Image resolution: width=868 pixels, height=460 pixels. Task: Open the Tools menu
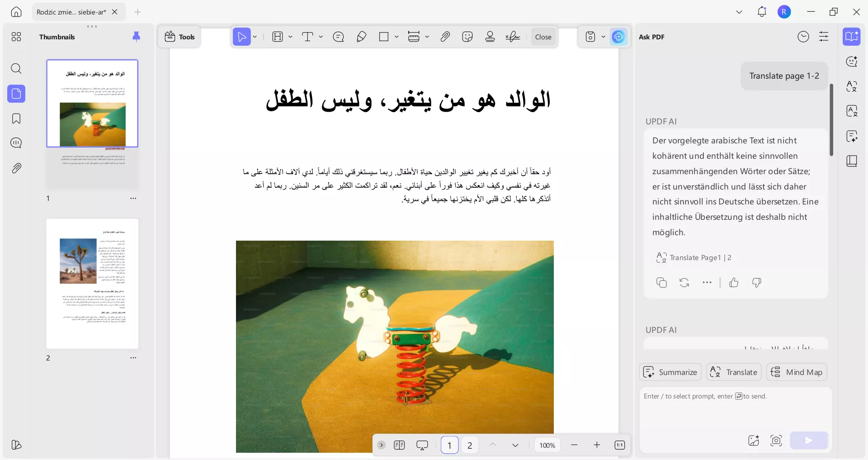pos(179,37)
